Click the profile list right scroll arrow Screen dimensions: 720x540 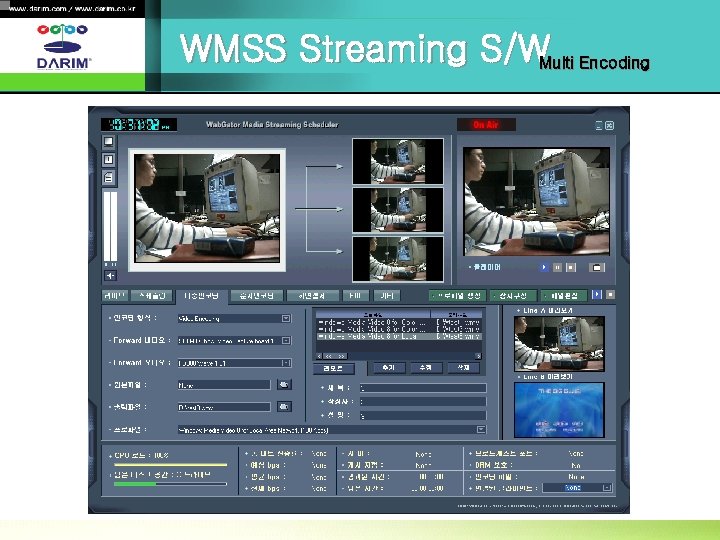[x=478, y=356]
